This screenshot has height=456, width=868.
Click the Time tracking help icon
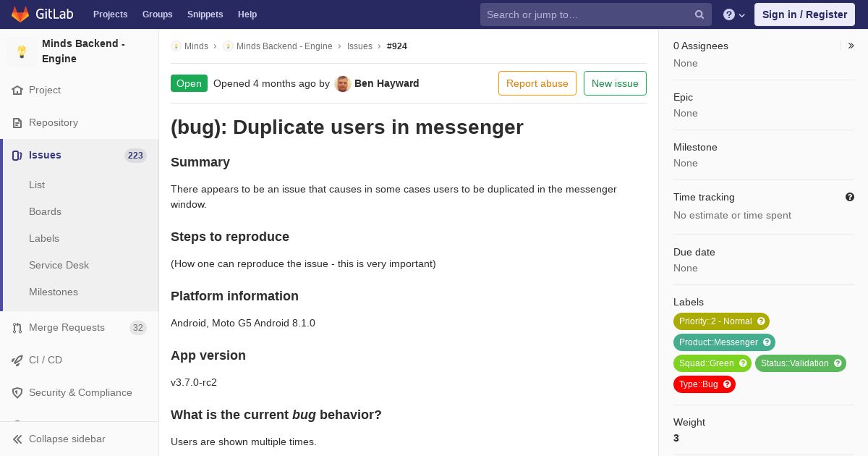pos(850,197)
